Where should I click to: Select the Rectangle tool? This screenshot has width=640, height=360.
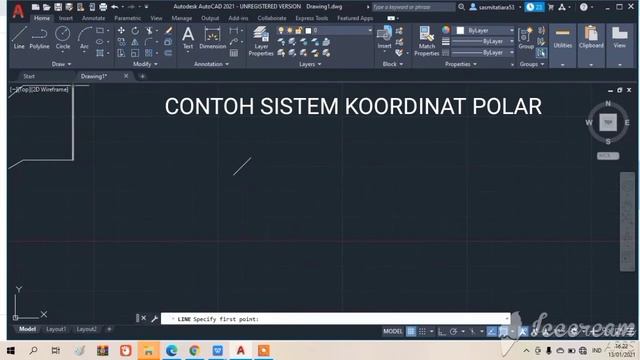click(x=100, y=31)
